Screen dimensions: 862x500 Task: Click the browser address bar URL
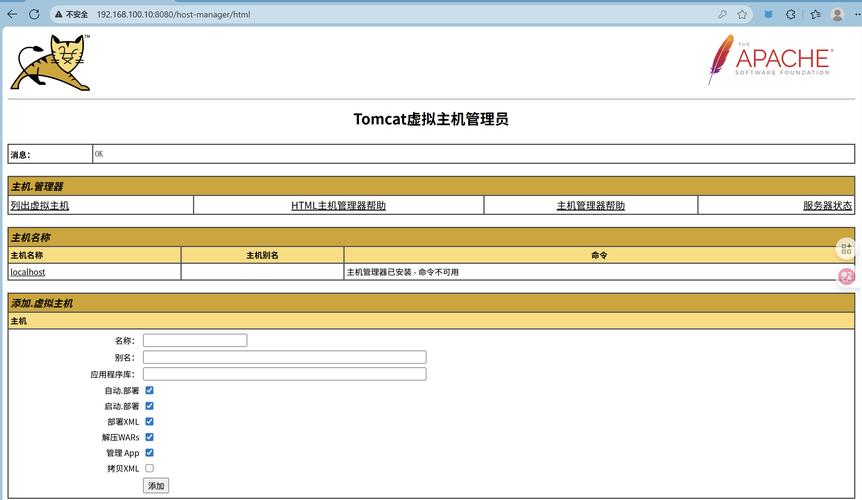(x=173, y=14)
